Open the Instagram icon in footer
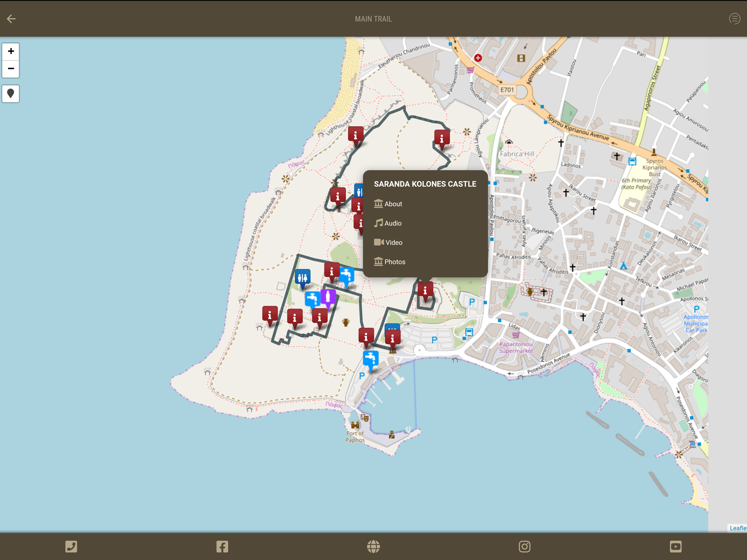The height and width of the screenshot is (560, 747). (524, 546)
